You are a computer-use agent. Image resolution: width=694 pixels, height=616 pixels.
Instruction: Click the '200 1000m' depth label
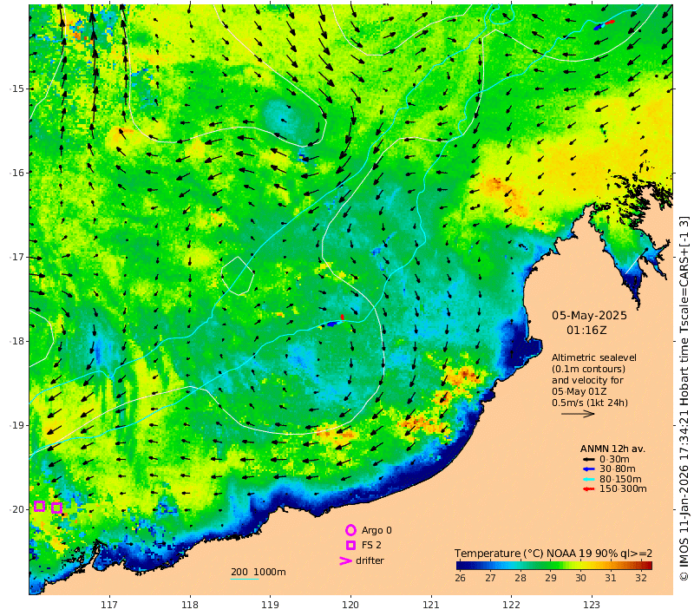click(258, 572)
